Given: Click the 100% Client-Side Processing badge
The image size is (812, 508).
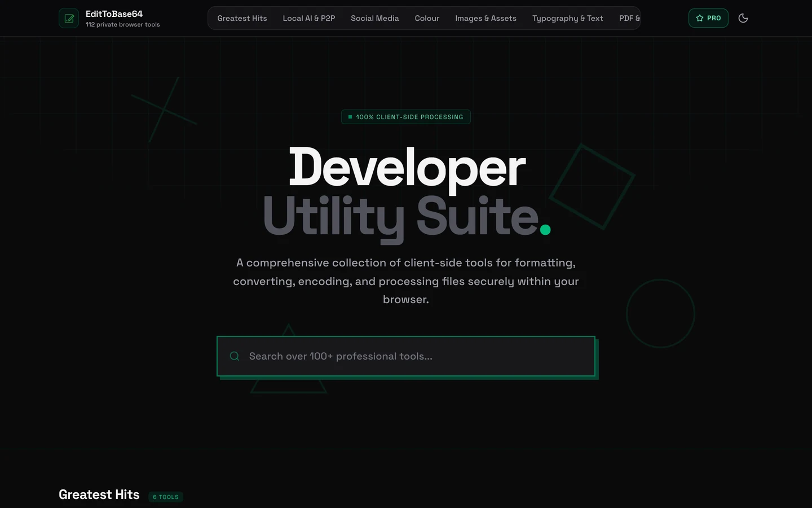Looking at the screenshot, I should (x=406, y=117).
